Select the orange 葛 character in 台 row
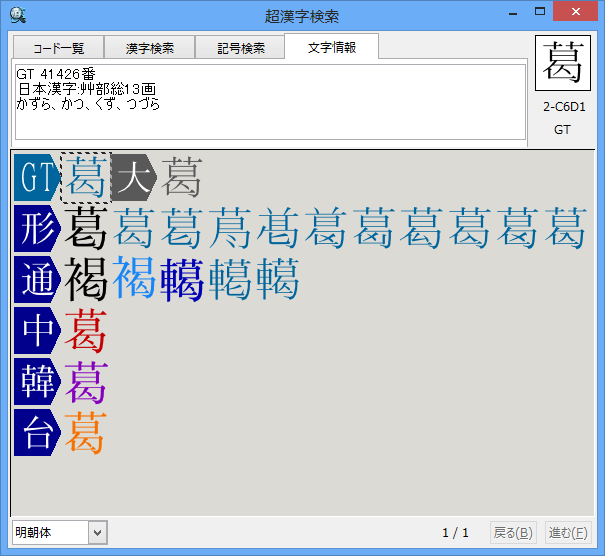 tap(85, 433)
